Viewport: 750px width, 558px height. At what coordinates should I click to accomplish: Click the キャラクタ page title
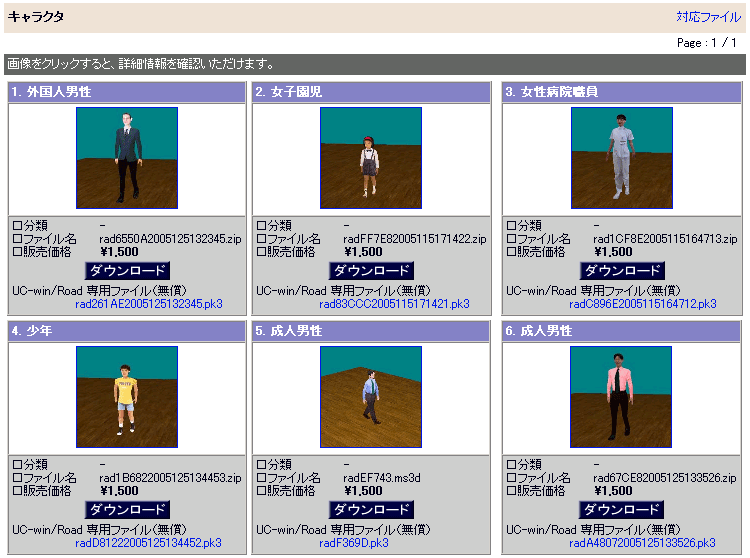click(36, 17)
